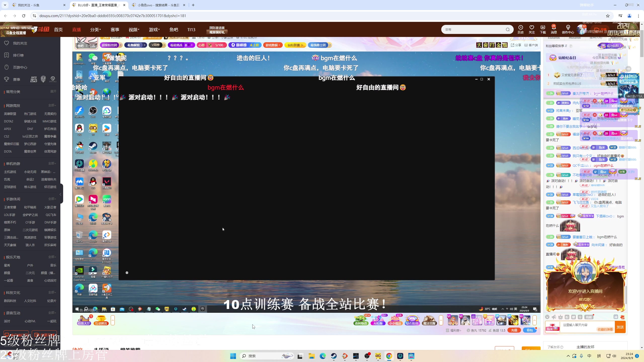The height and width of the screenshot is (362, 644).
Task: Toggle the red splash effects icon near the chat input
Action: pos(622,317)
